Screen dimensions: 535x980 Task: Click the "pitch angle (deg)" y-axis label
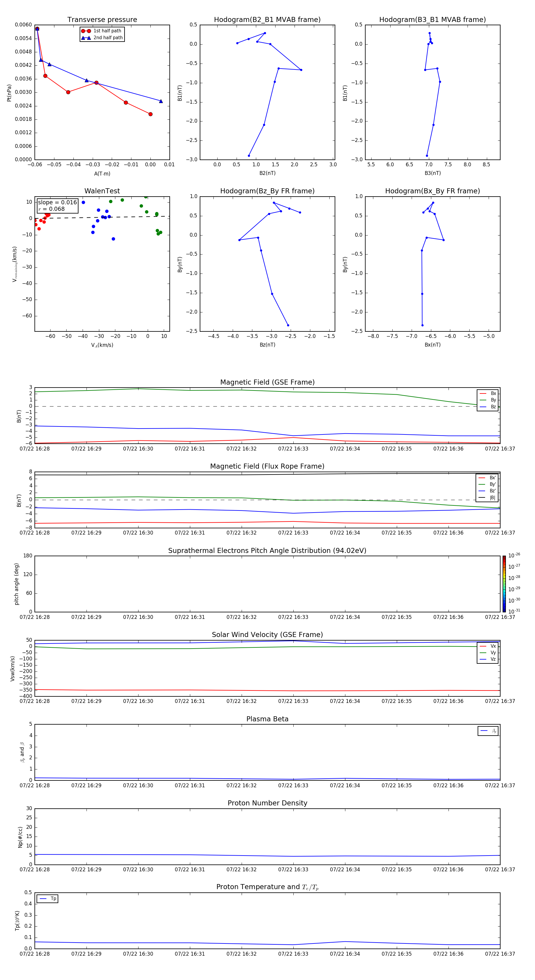coord(16,584)
